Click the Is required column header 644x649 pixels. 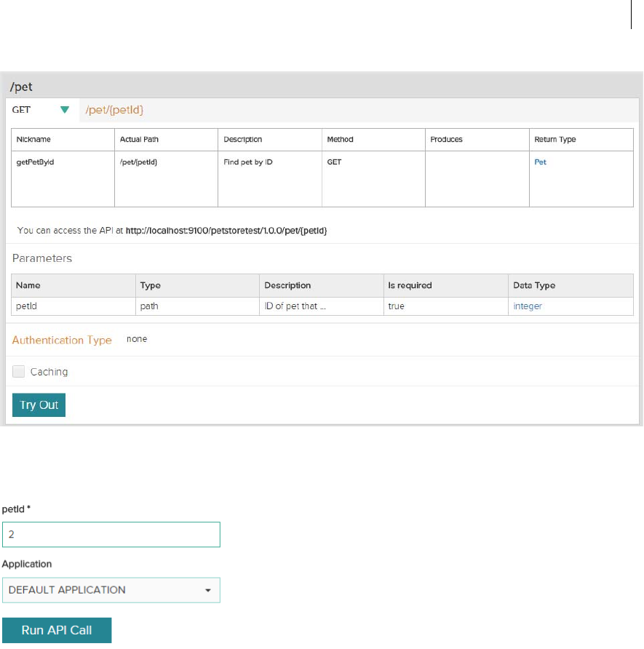(x=410, y=285)
